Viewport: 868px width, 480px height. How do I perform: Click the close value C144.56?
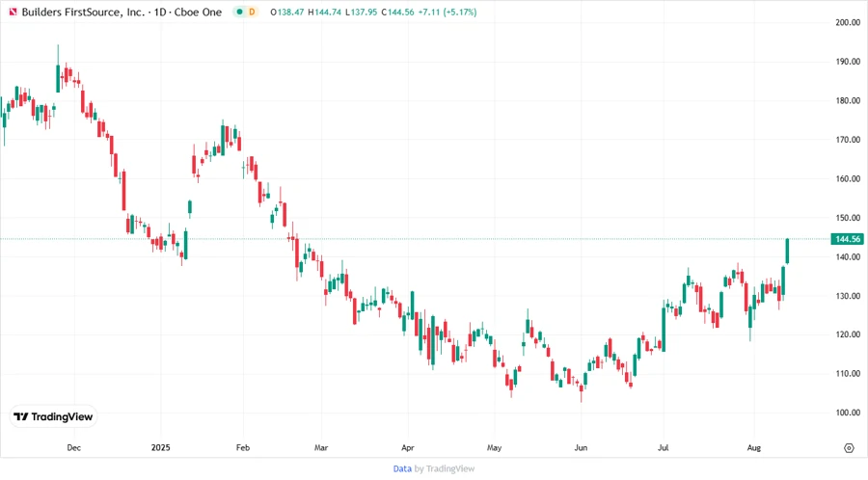click(397, 12)
